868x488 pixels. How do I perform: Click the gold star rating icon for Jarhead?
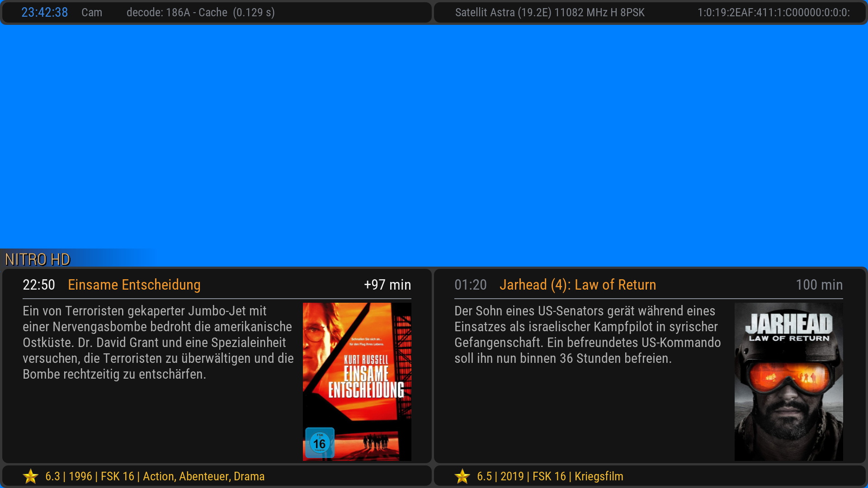[462, 476]
